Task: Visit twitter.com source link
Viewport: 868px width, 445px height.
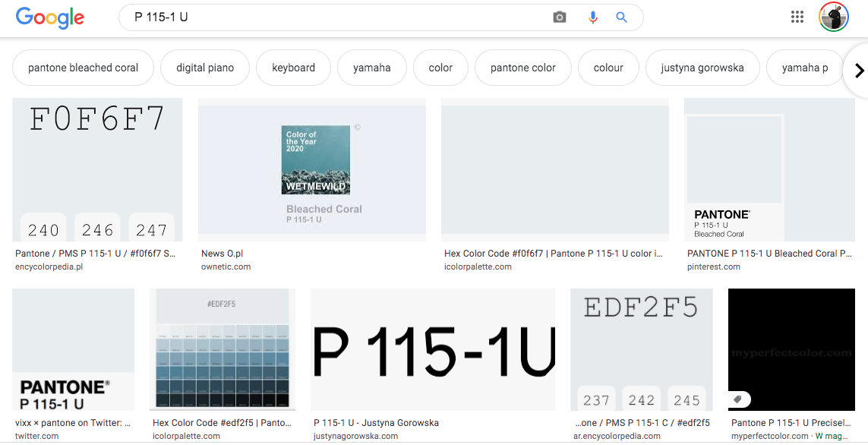Action: [36, 436]
